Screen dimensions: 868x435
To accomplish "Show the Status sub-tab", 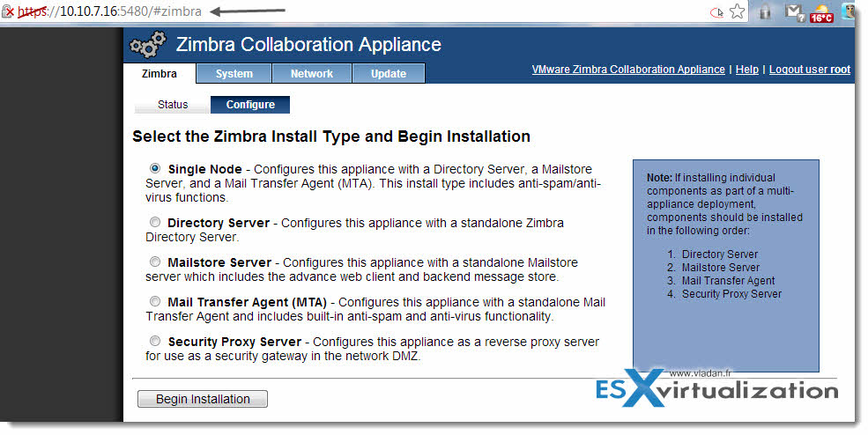I will pos(173,105).
